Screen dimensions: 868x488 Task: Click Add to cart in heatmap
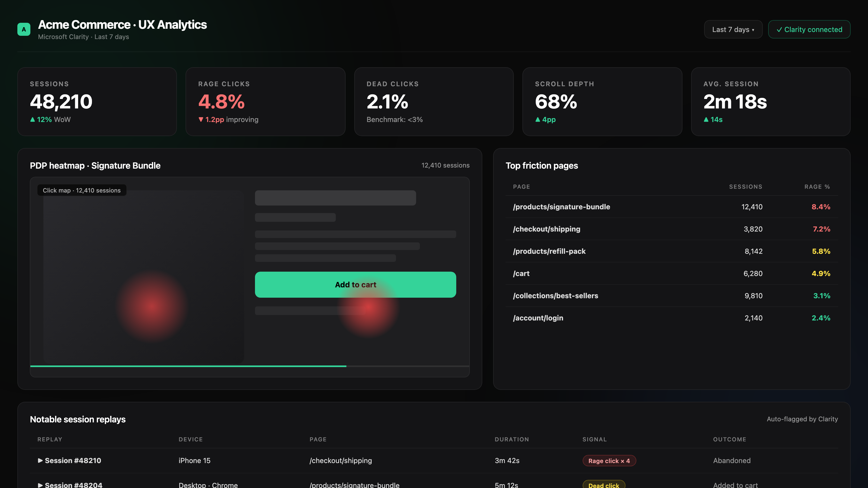pos(356,285)
